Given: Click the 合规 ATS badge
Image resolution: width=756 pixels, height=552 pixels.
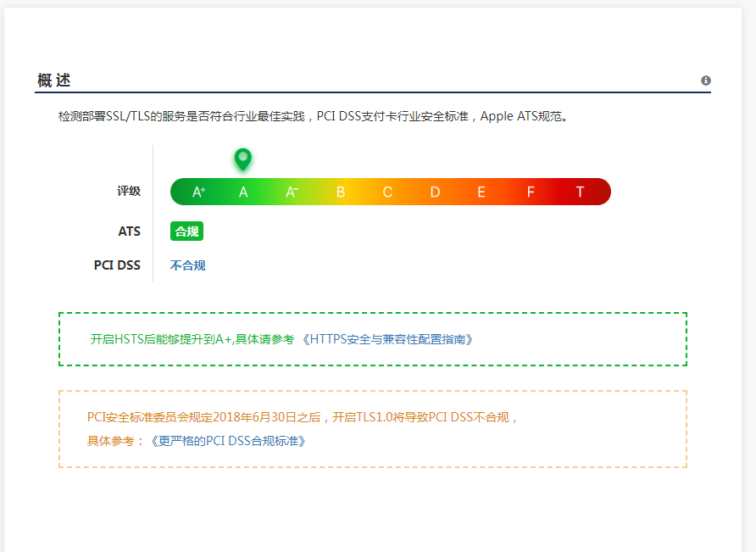Looking at the screenshot, I should pos(186,231).
